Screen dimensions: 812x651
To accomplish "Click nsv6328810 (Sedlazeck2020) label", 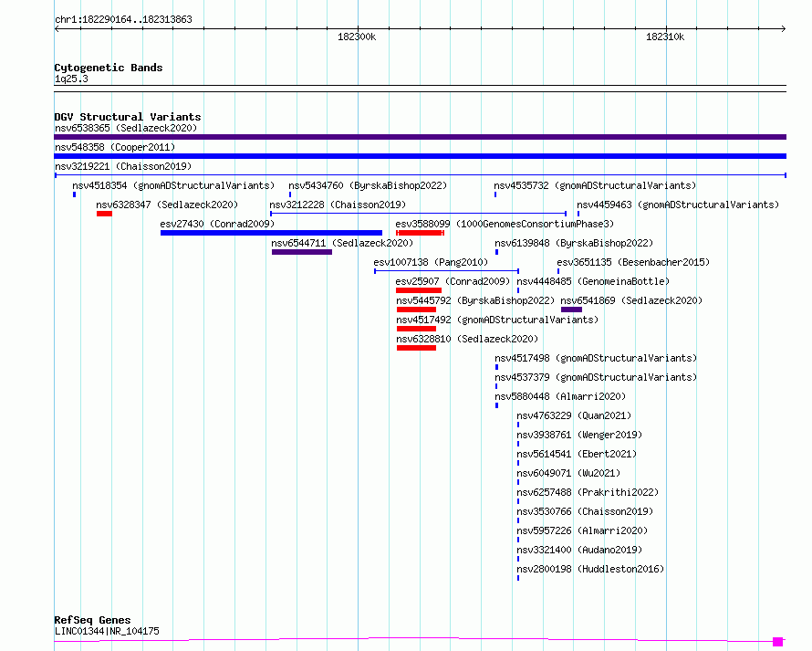I will coord(468,339).
